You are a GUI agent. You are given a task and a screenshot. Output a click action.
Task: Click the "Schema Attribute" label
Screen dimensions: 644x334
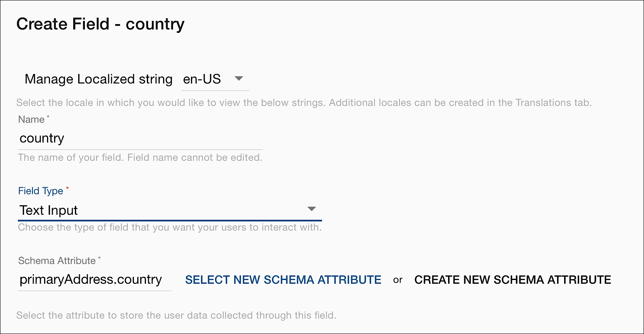click(57, 261)
